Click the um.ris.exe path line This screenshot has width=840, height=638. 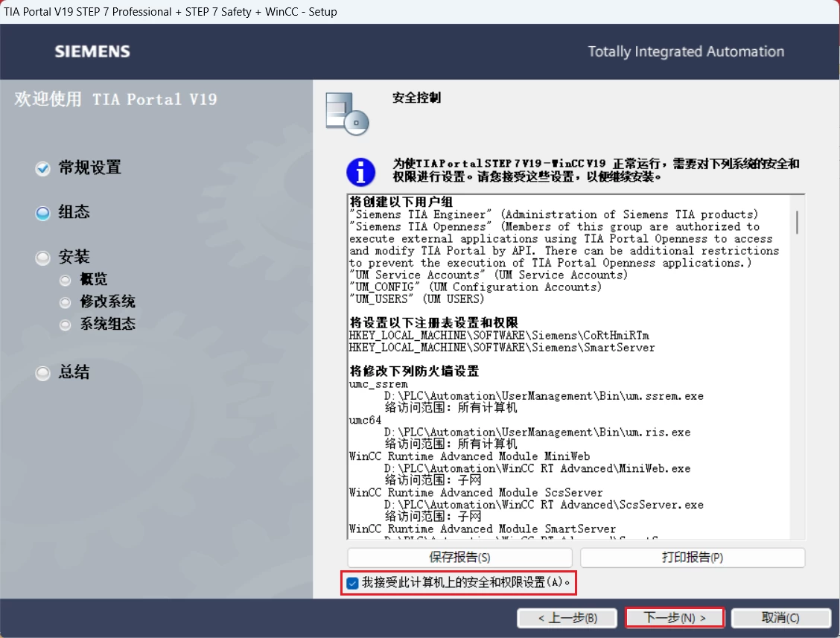click(538, 433)
